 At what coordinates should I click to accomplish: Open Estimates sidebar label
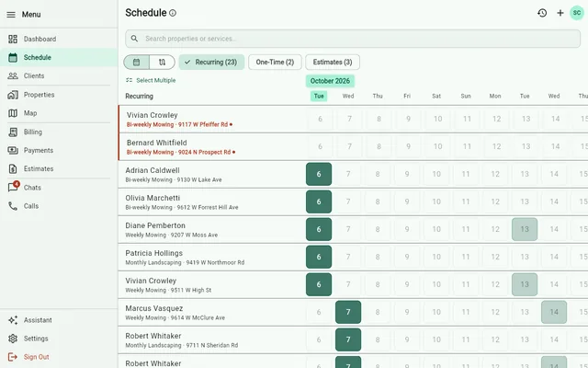[x=39, y=168]
